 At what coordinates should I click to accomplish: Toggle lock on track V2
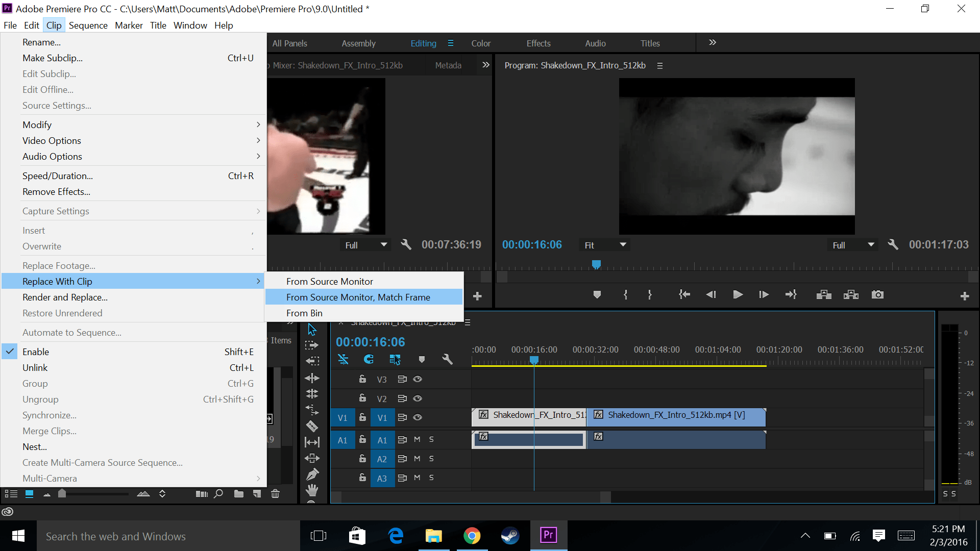tap(362, 398)
